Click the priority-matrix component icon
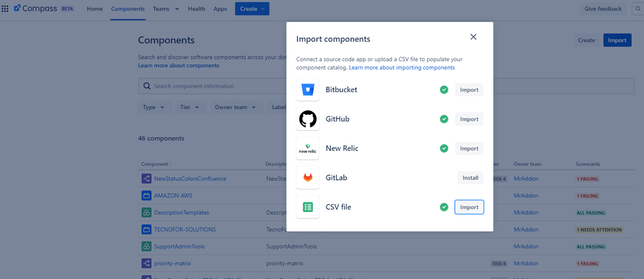This screenshot has height=279, width=644. tap(146, 264)
